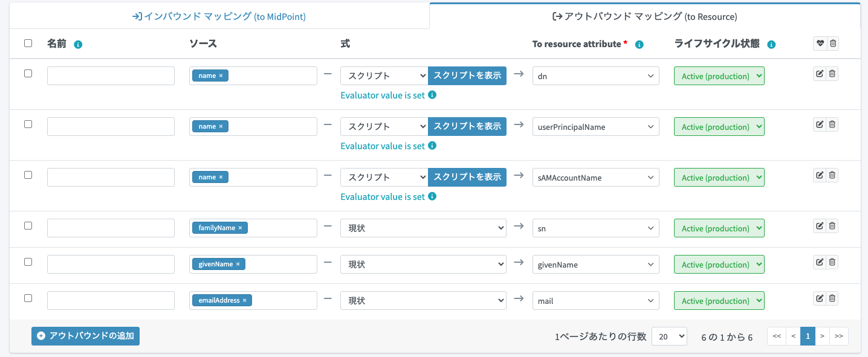
Task: Check the mail mapping row checkbox
Action: 28,298
